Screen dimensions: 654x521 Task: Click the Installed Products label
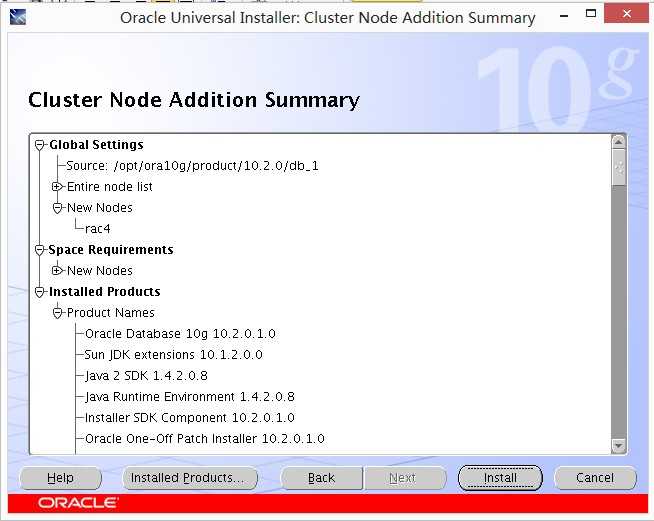[105, 292]
